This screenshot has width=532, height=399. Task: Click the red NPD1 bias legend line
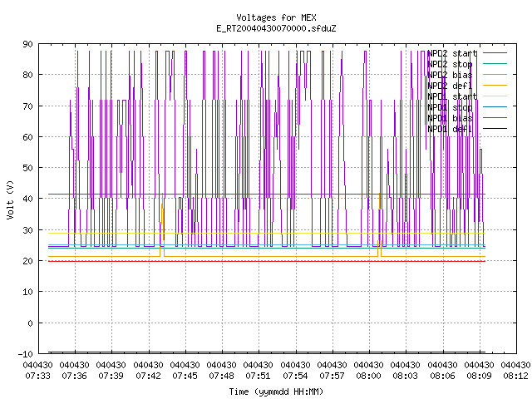click(495, 117)
